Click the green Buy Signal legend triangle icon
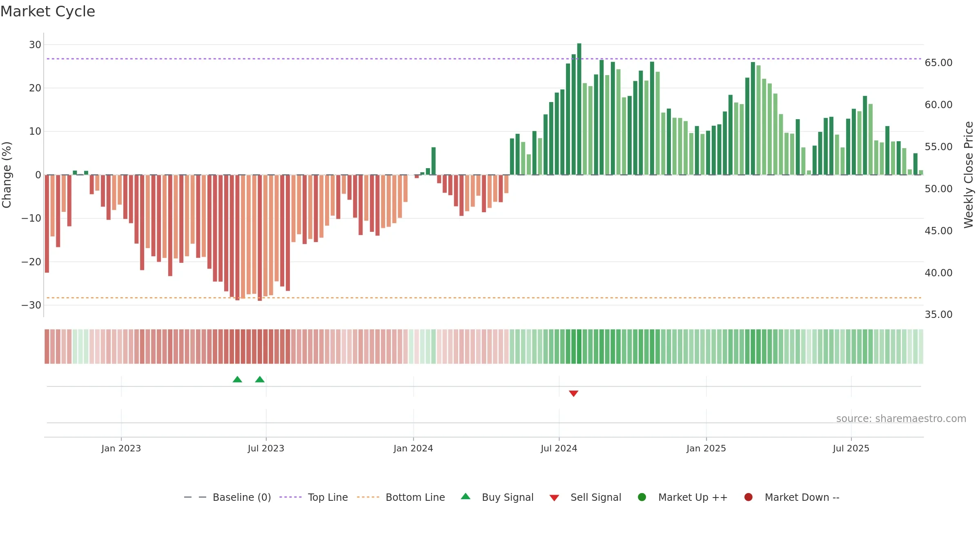 tap(465, 496)
